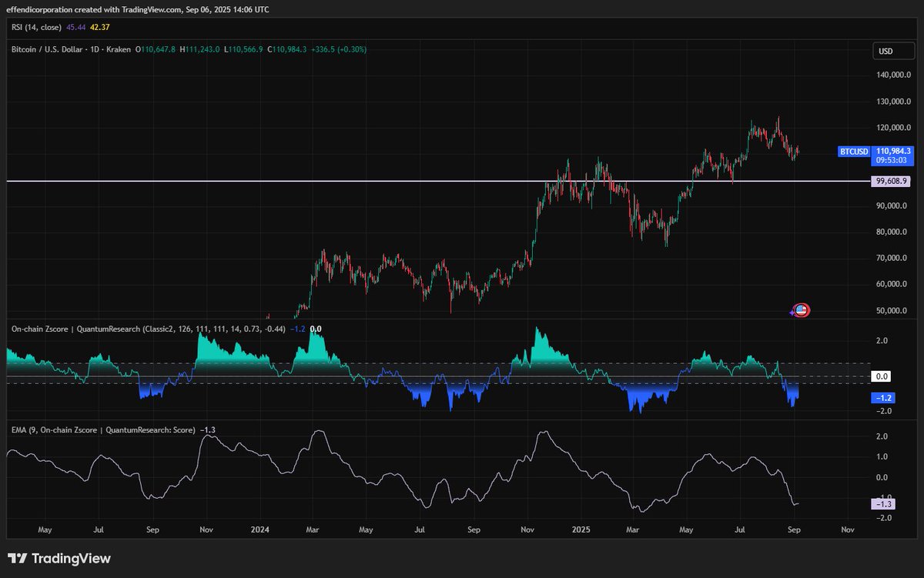Click the EMA (9, On-chain Zscore) legend
The height and width of the screenshot is (578, 924).
coord(104,429)
